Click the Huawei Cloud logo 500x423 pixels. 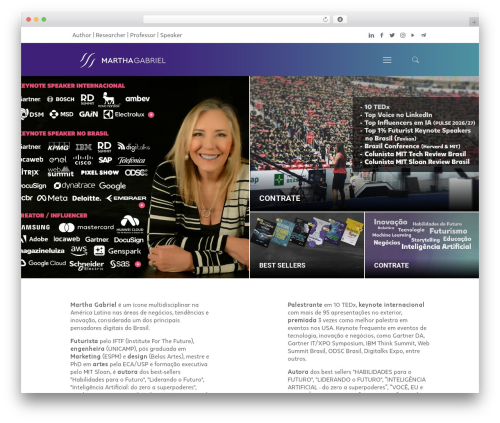coord(130,224)
